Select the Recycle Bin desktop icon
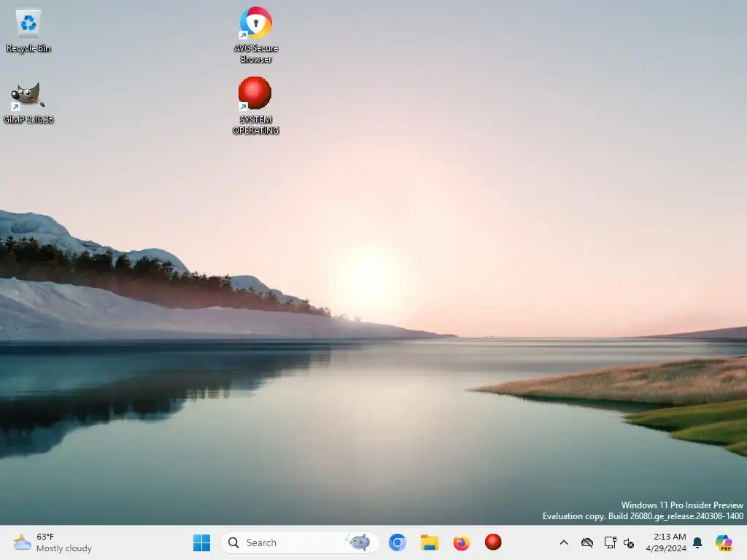Screen dimensions: 747x560 click(28, 31)
